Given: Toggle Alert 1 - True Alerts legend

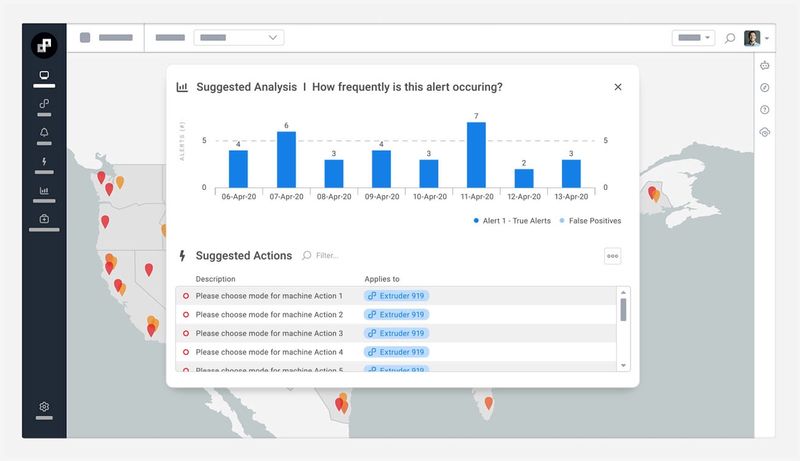Looking at the screenshot, I should (512, 221).
